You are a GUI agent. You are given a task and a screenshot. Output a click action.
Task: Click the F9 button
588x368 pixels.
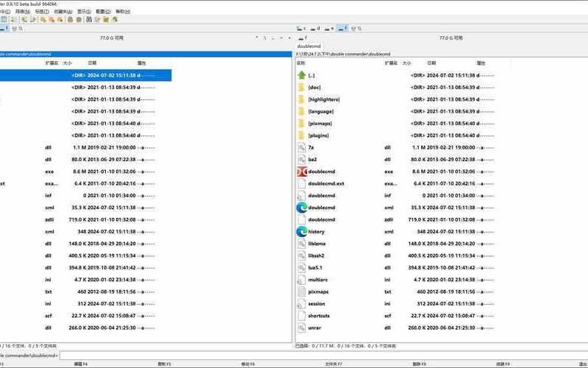(503, 364)
